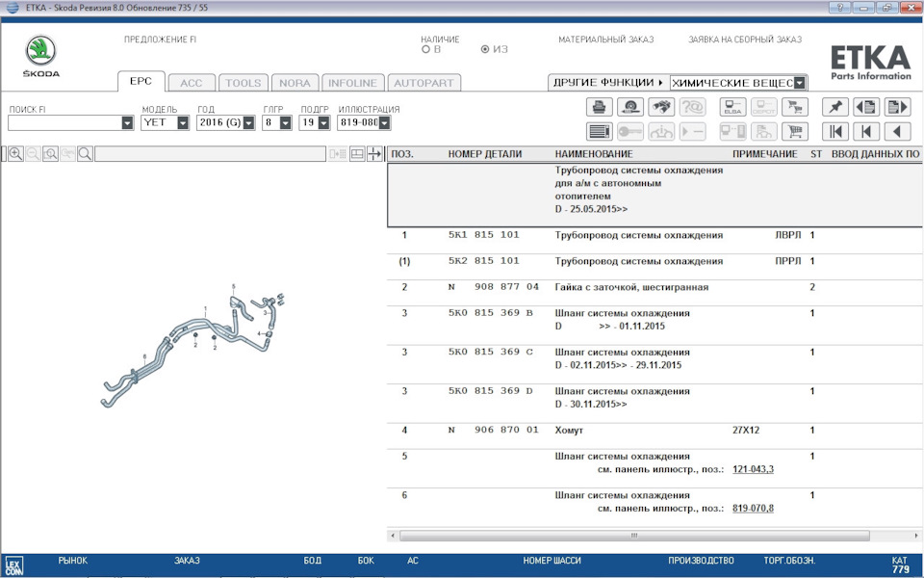Switch to the INFOLINE tab
Image resolution: width=924 pixels, height=578 pixels.
(352, 83)
